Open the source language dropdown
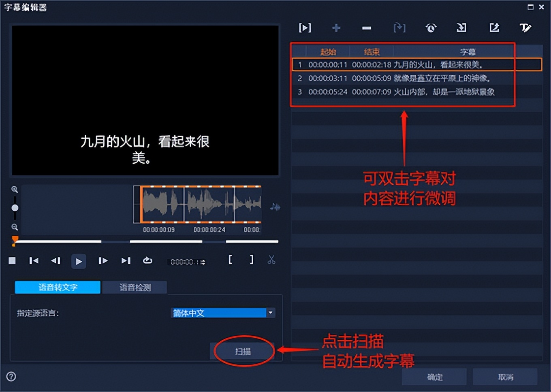The height and width of the screenshot is (392, 551). pyautogui.click(x=270, y=313)
